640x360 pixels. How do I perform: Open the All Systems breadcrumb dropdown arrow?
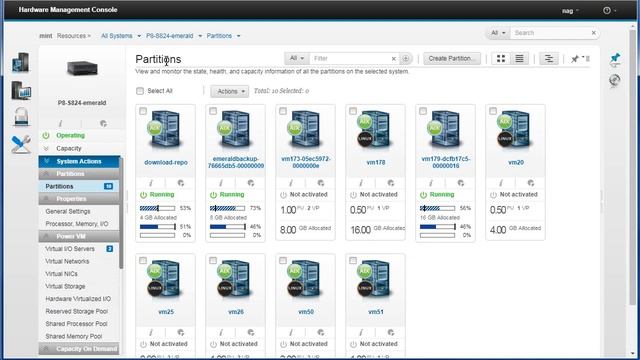tap(139, 36)
